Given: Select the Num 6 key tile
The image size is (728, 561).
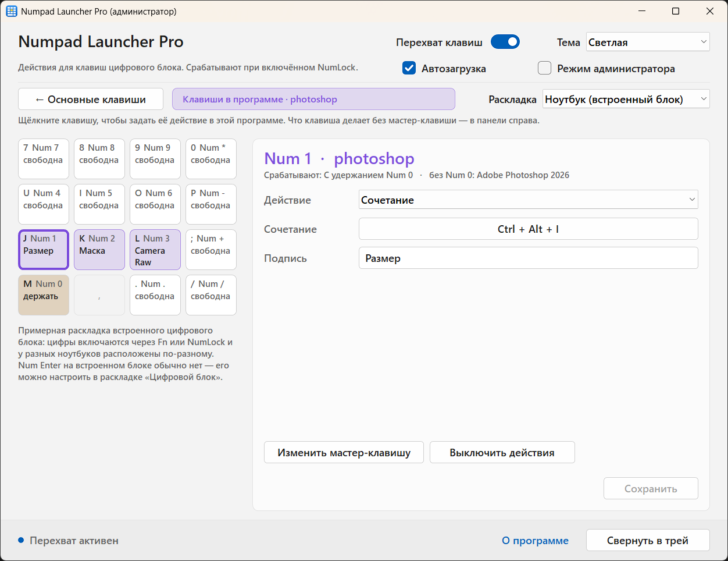Looking at the screenshot, I should 155,204.
